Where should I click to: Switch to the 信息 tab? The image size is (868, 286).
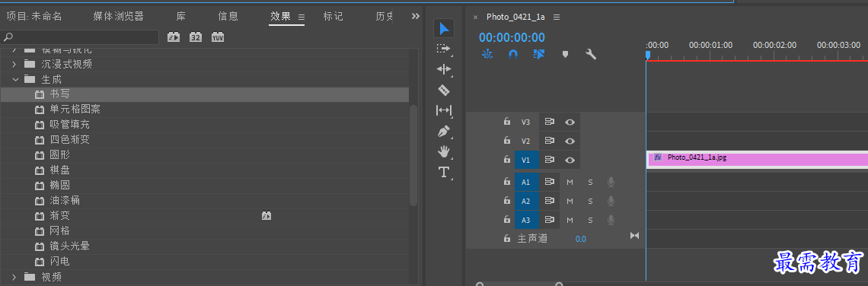[228, 16]
